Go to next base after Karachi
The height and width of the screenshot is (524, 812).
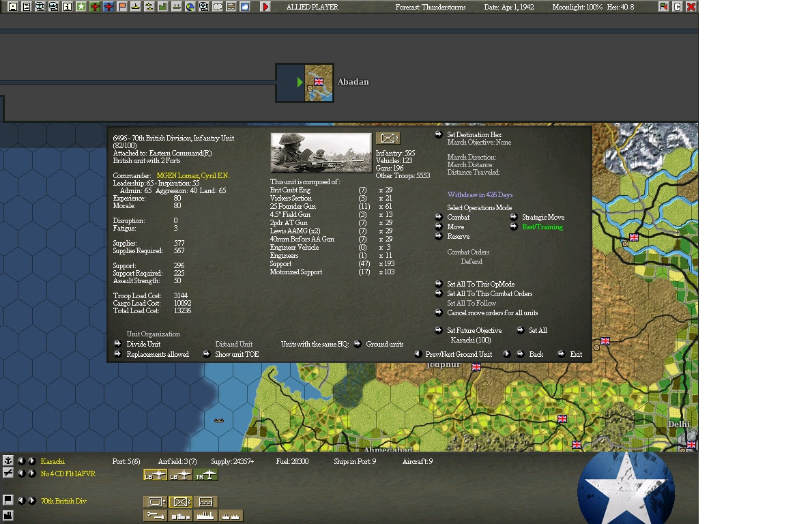(x=31, y=461)
